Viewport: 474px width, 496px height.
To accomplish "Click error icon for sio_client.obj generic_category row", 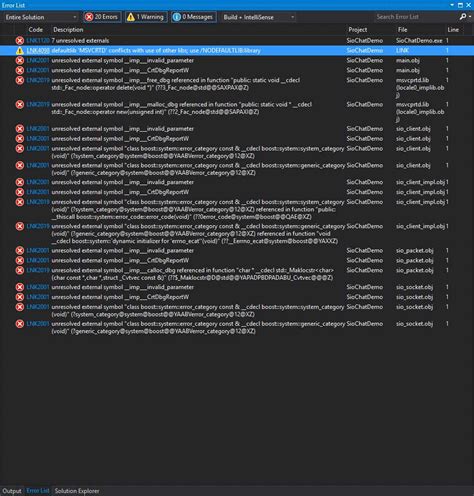I will (x=20, y=166).
